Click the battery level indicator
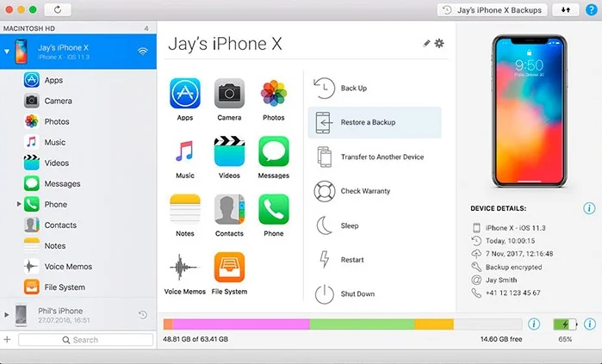602x364 pixels. point(565,324)
